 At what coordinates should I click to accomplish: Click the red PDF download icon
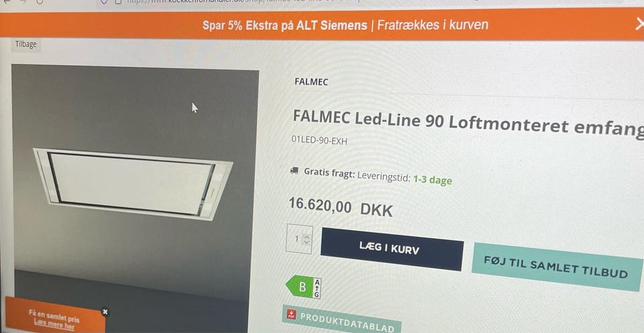tap(291, 315)
